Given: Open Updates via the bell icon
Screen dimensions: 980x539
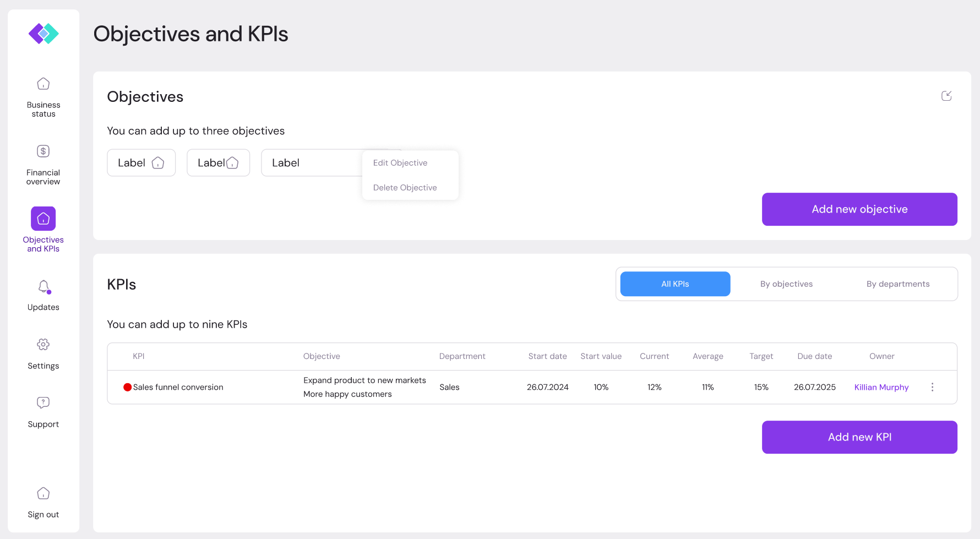Looking at the screenshot, I should pos(43,287).
